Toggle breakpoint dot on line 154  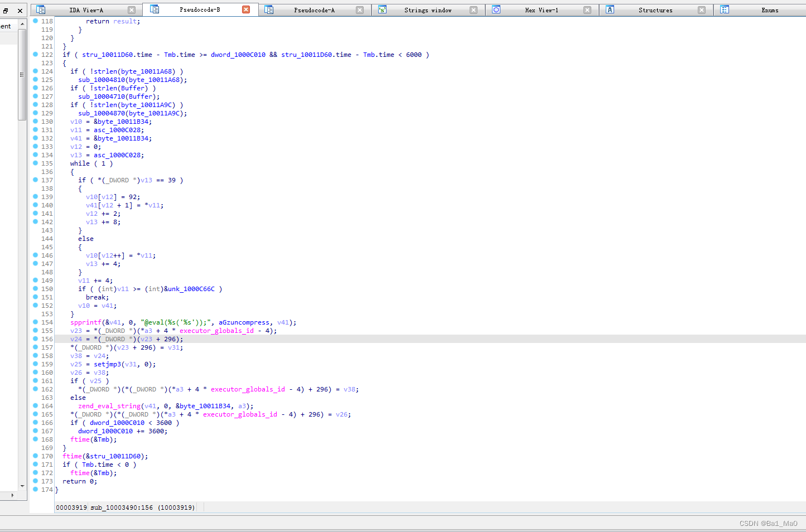[35, 322]
